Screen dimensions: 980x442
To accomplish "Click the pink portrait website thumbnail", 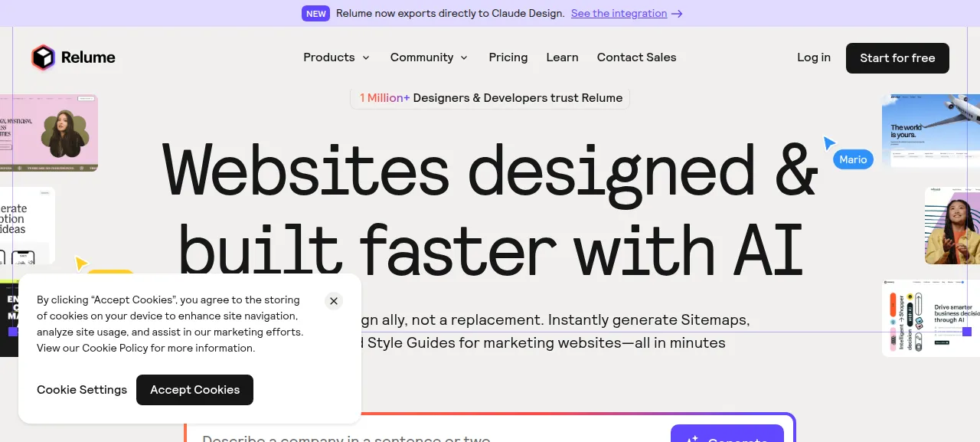I will click(x=49, y=133).
